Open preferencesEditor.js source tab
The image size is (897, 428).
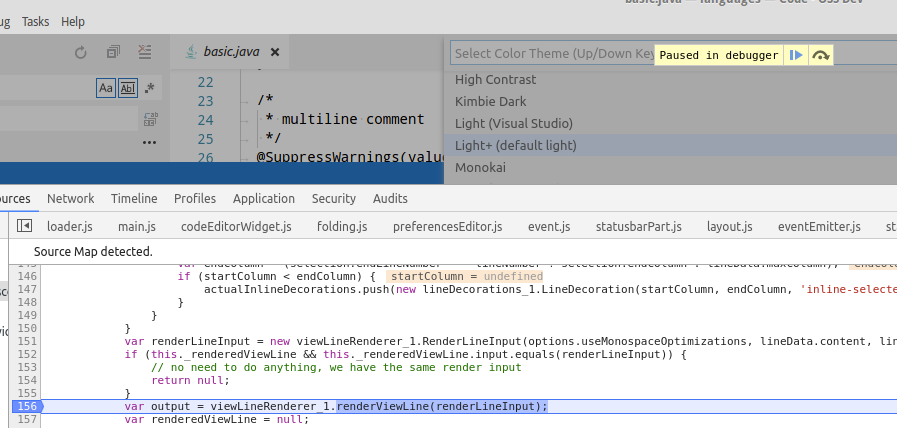click(447, 227)
